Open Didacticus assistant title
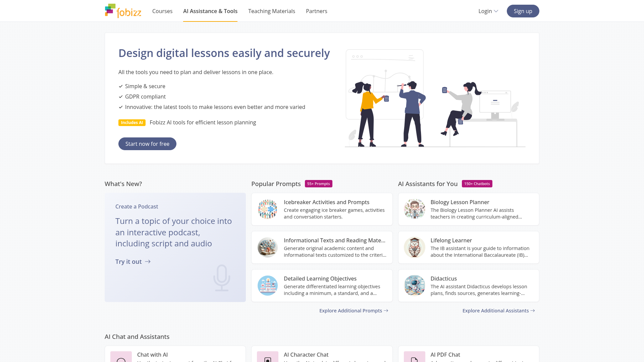The height and width of the screenshot is (362, 644). 443,279
